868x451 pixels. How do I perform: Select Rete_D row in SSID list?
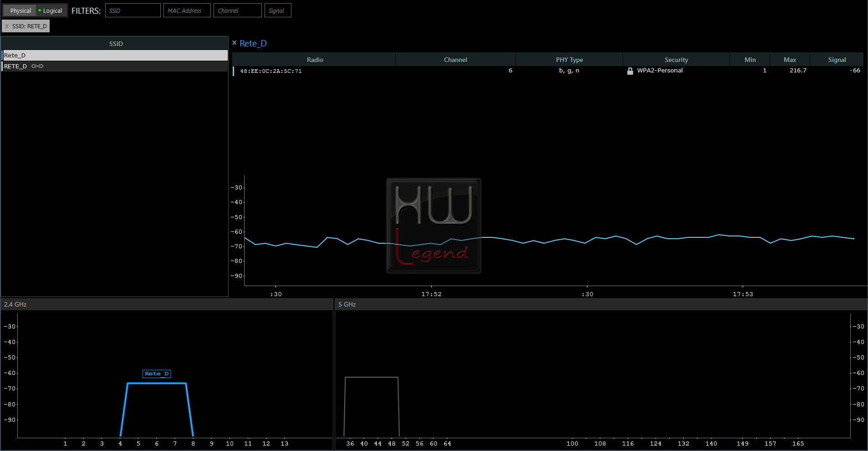point(115,55)
